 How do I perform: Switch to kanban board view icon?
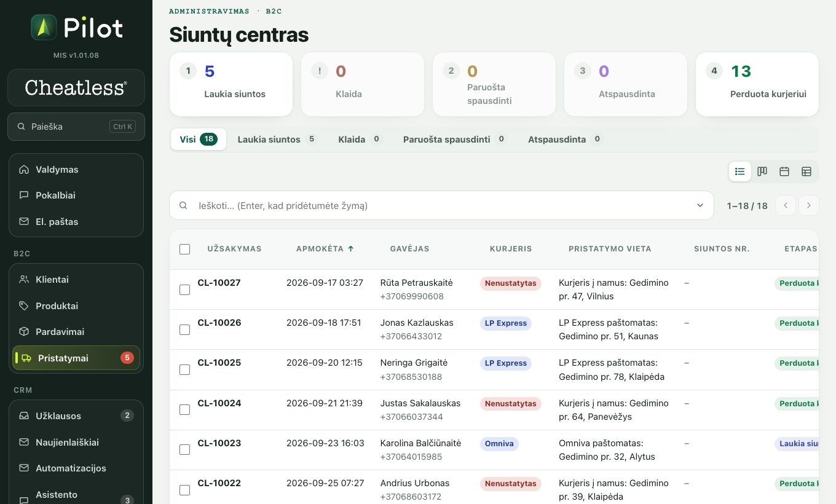[x=762, y=171]
